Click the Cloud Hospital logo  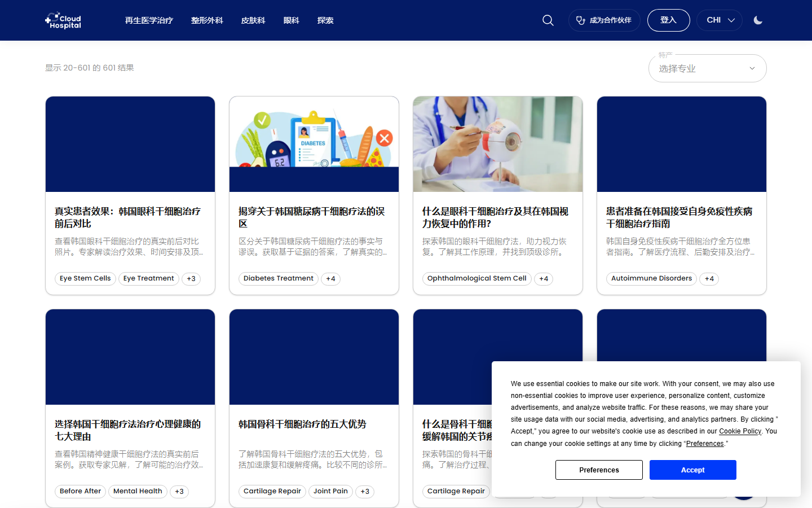click(63, 20)
